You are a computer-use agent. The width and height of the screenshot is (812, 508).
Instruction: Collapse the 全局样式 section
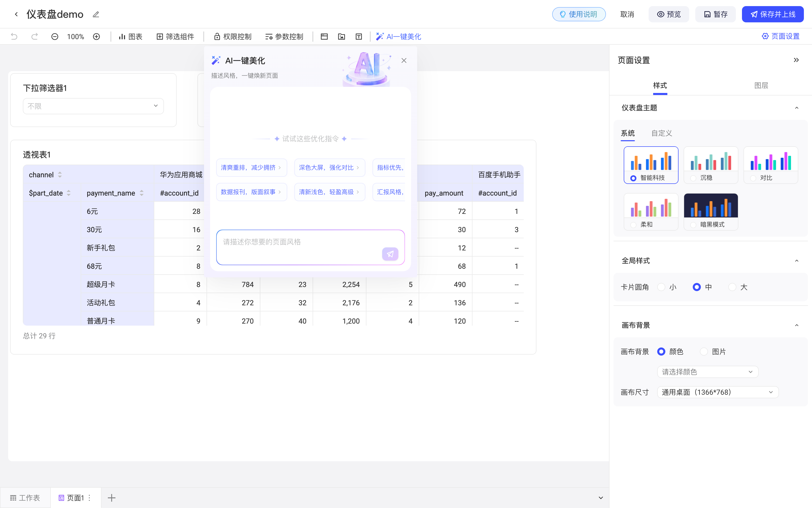tap(797, 261)
